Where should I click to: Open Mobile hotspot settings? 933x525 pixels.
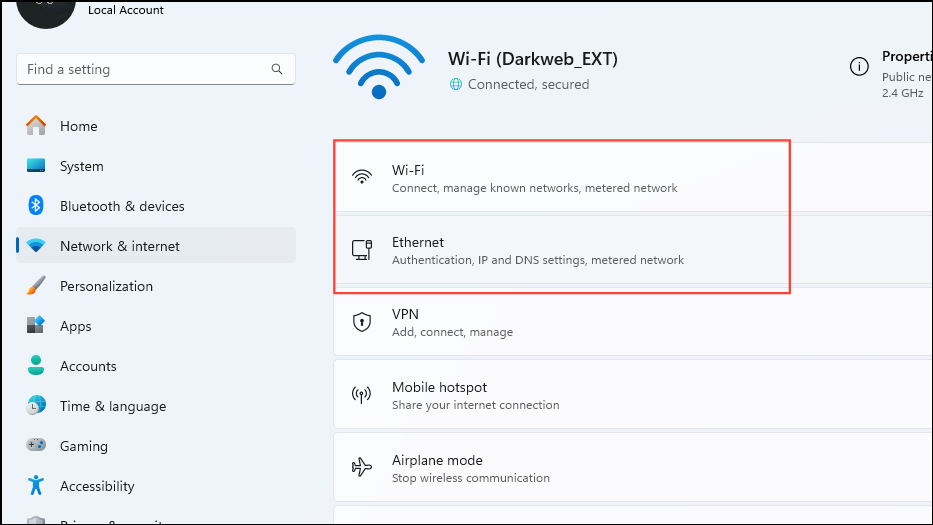click(633, 395)
